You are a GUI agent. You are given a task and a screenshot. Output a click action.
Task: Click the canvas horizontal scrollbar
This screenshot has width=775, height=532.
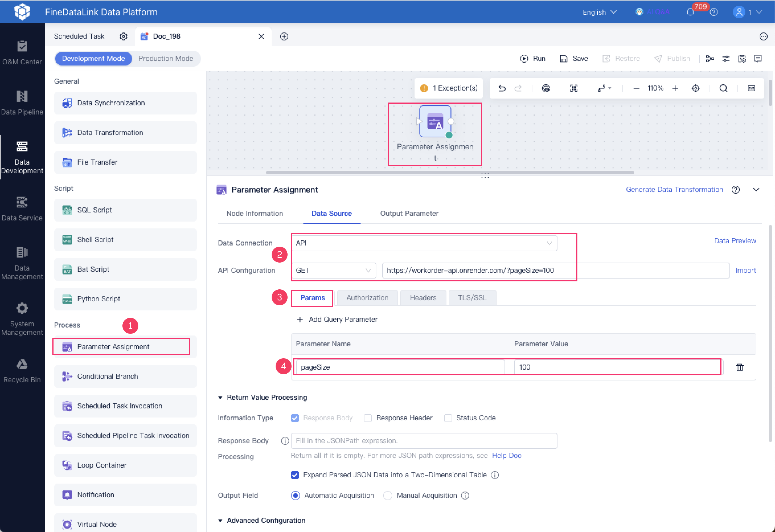[x=450, y=172]
